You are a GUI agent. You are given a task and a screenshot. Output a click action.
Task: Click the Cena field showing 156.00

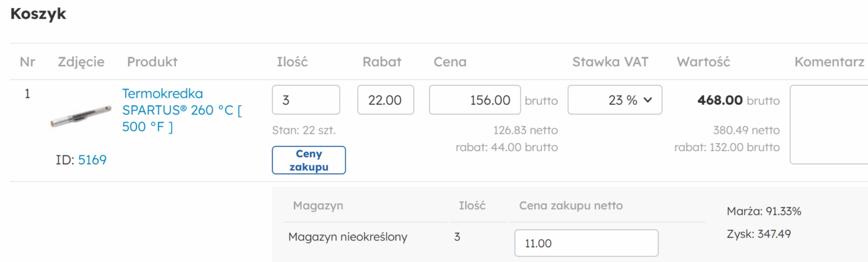[475, 100]
